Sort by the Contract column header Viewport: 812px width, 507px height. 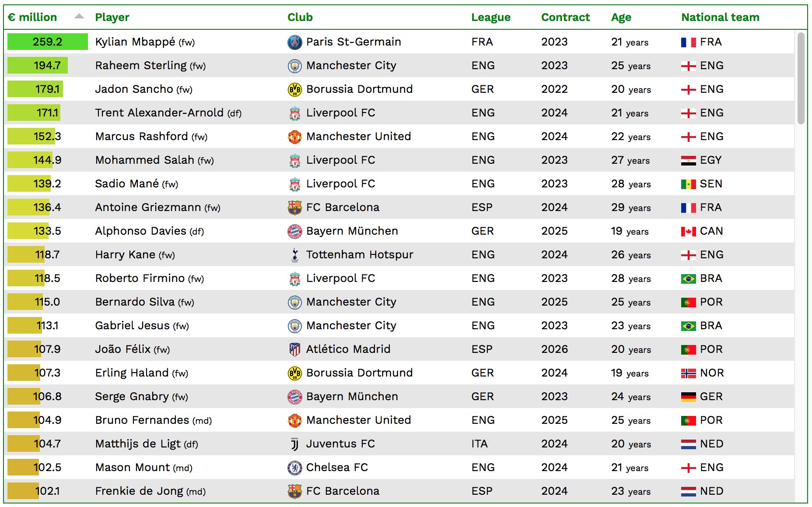click(x=566, y=17)
